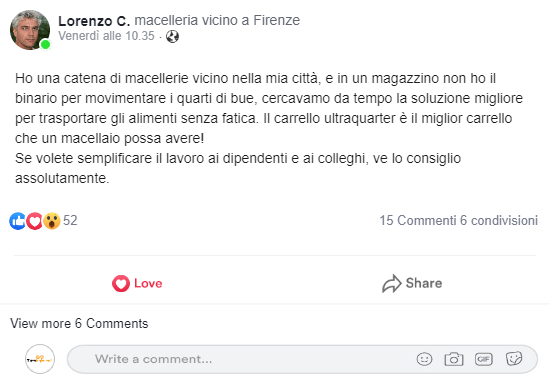Open Lorenzo C. profile name
The width and height of the screenshot is (550, 383).
click(94, 21)
